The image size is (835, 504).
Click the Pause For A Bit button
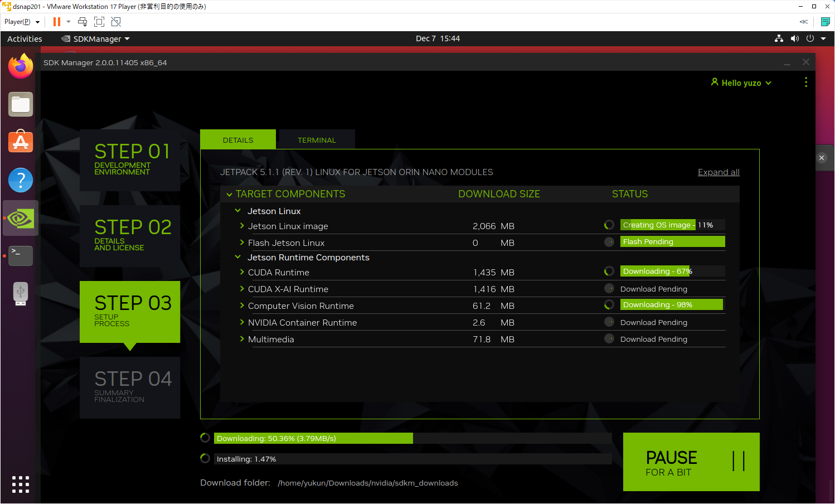point(691,462)
